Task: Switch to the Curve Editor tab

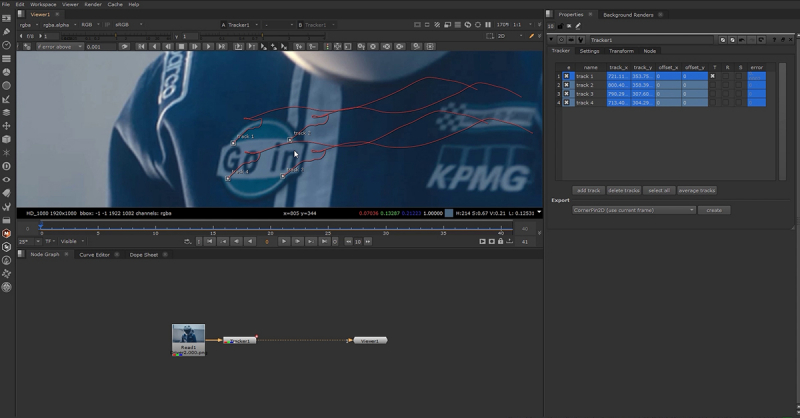Action: pos(96,255)
